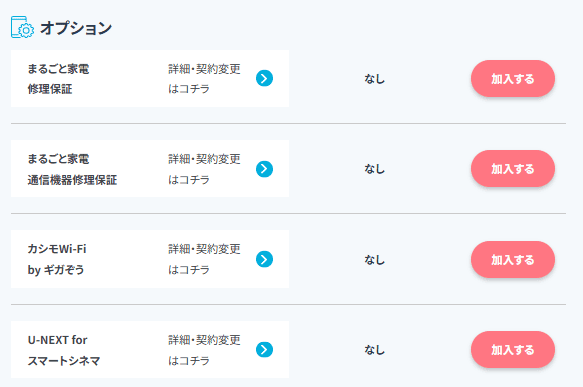
Task: Open 詳細・契約変更はコチラ for 修理保証
Action: [204, 78]
